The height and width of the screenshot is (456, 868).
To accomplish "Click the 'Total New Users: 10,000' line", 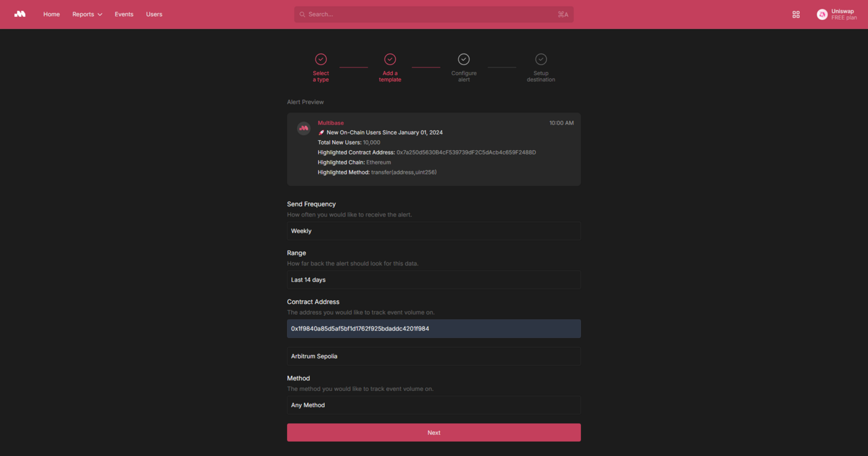I will pyautogui.click(x=349, y=143).
